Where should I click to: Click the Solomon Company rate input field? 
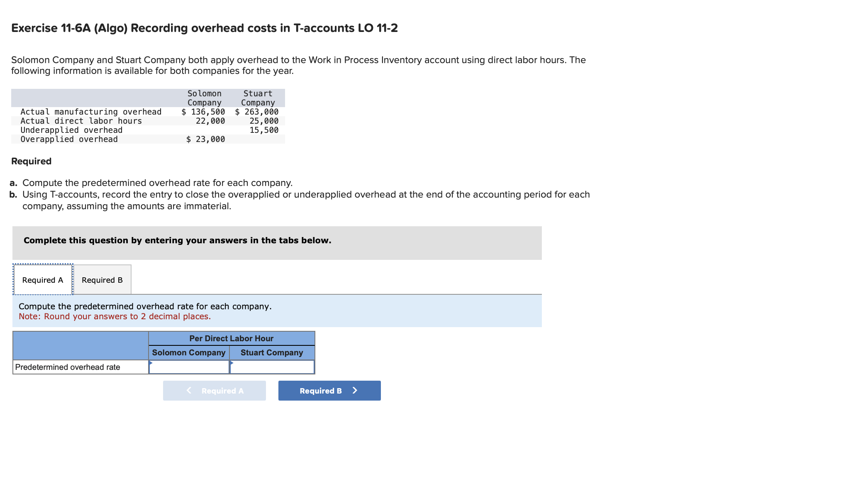(x=190, y=367)
